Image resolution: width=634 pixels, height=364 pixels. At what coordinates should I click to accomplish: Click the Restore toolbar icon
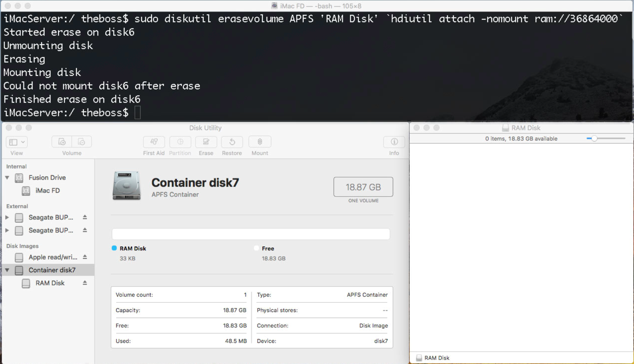coord(232,142)
